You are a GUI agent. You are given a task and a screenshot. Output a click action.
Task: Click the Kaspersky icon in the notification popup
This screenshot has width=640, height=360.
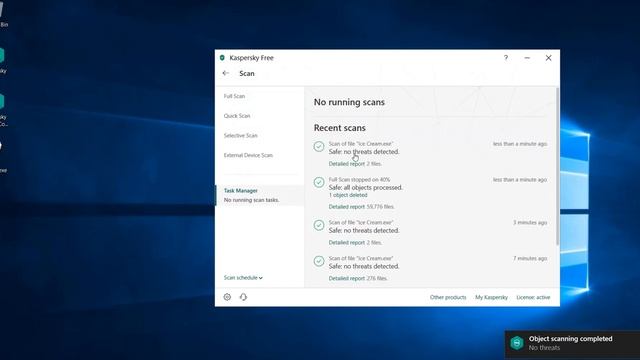click(517, 343)
